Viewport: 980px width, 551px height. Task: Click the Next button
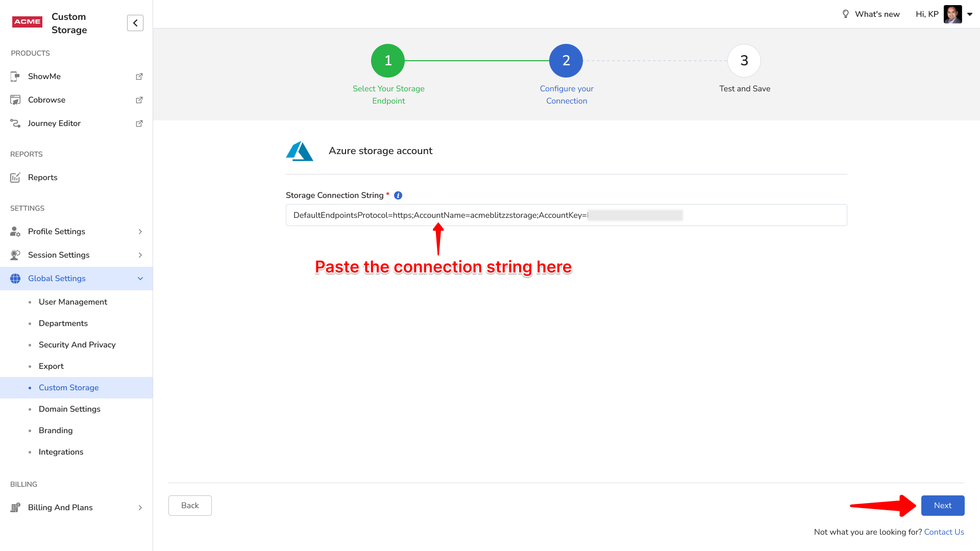tap(942, 506)
